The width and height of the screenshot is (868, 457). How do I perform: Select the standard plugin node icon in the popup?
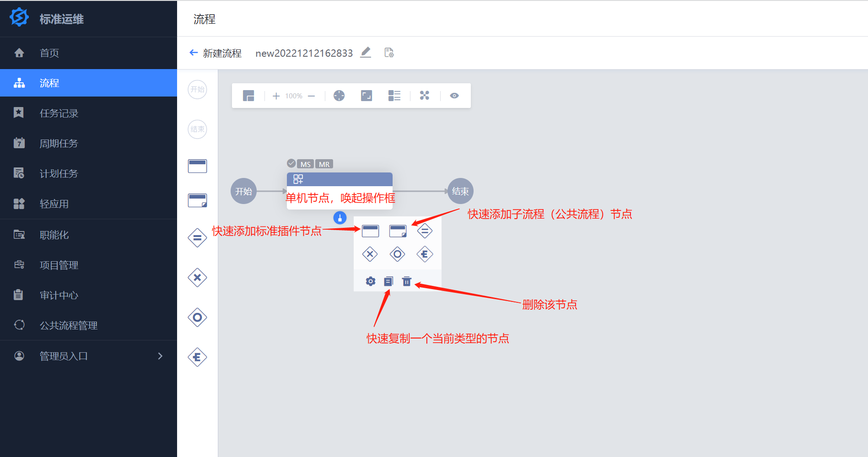370,231
